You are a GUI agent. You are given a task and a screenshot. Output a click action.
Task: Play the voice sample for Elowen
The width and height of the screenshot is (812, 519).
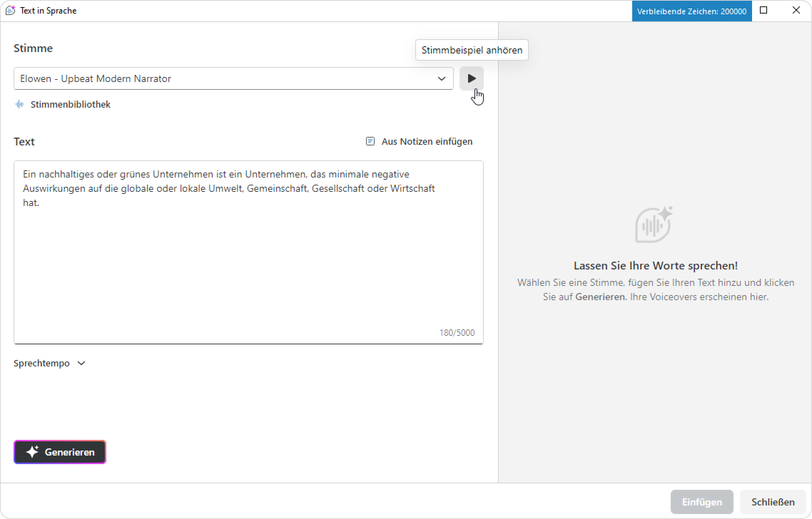coord(471,78)
